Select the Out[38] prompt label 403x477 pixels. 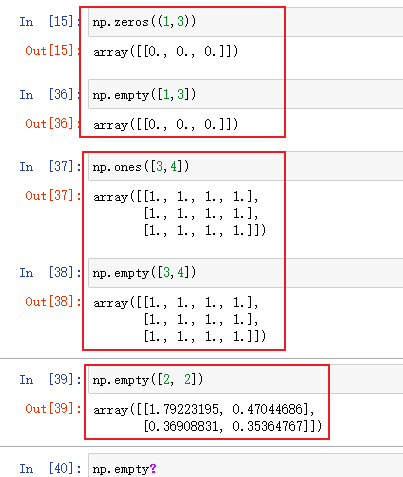click(53, 302)
